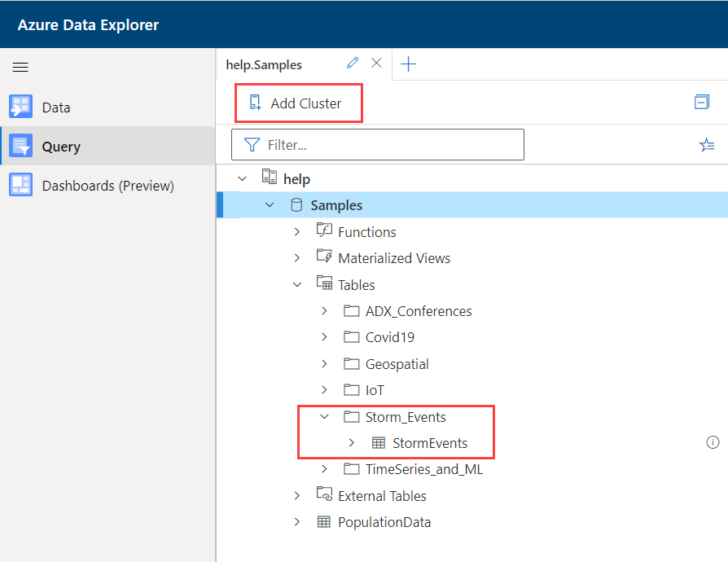The image size is (728, 562).
Task: Open the favorites star list icon
Action: point(706,145)
